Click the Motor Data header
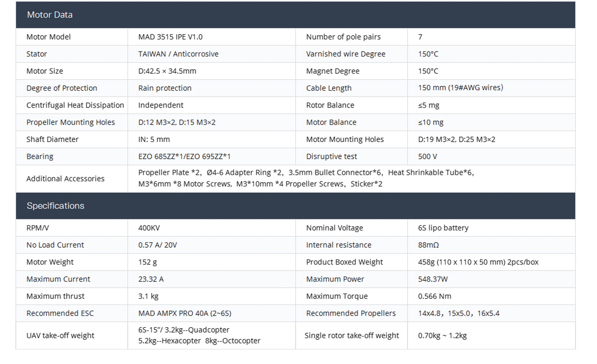Viewport: 597px width, 364px height. pyautogui.click(x=50, y=15)
